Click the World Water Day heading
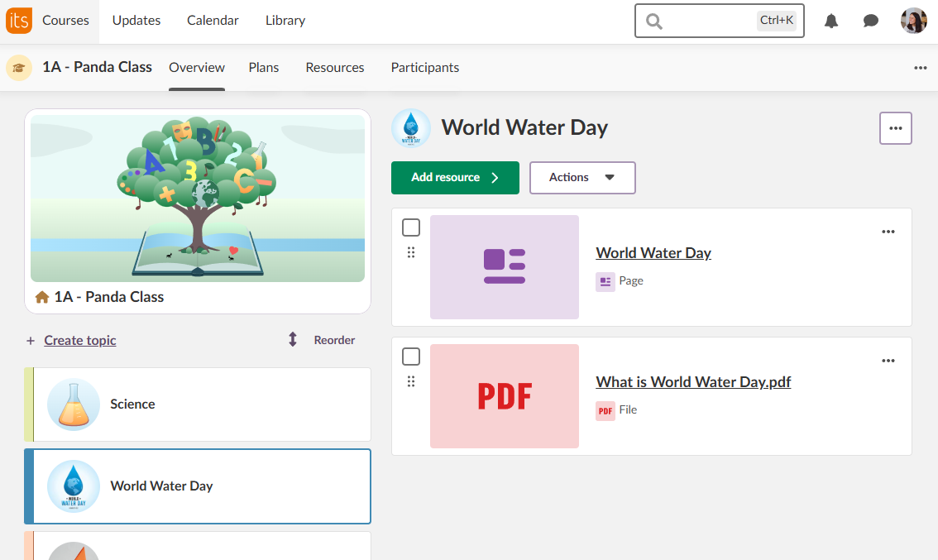The image size is (938, 560). point(524,127)
